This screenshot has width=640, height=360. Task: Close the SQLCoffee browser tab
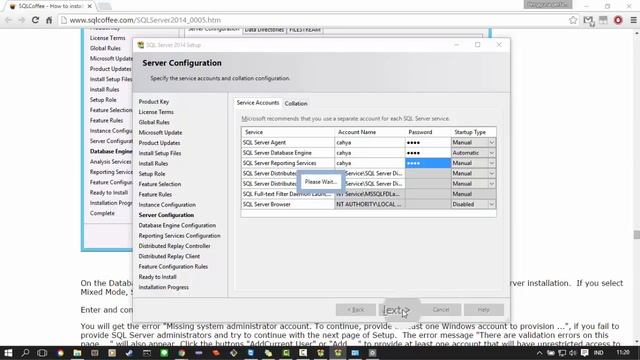(x=89, y=6)
